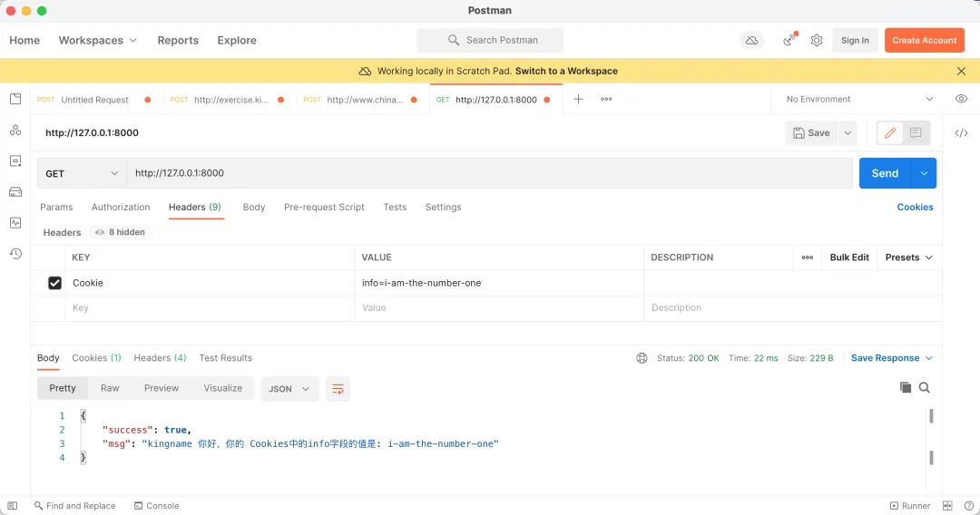Viewport: 980px width, 515px height.
Task: Open the satellite capture requests icon
Action: [x=790, y=40]
